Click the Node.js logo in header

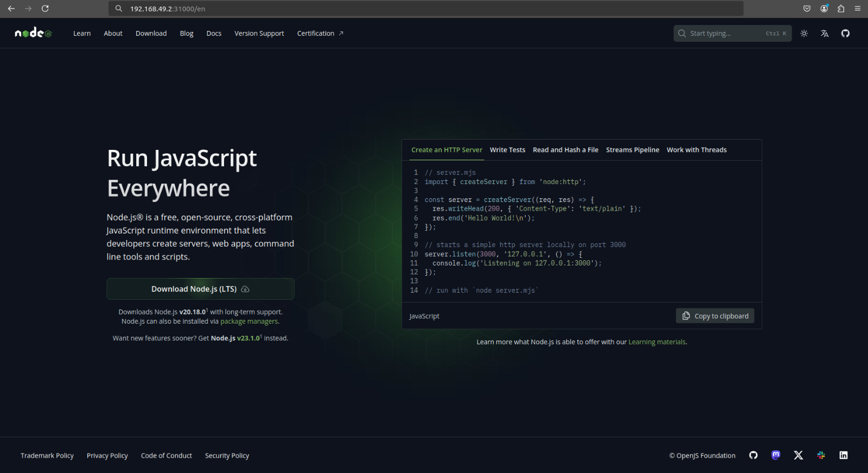click(33, 33)
